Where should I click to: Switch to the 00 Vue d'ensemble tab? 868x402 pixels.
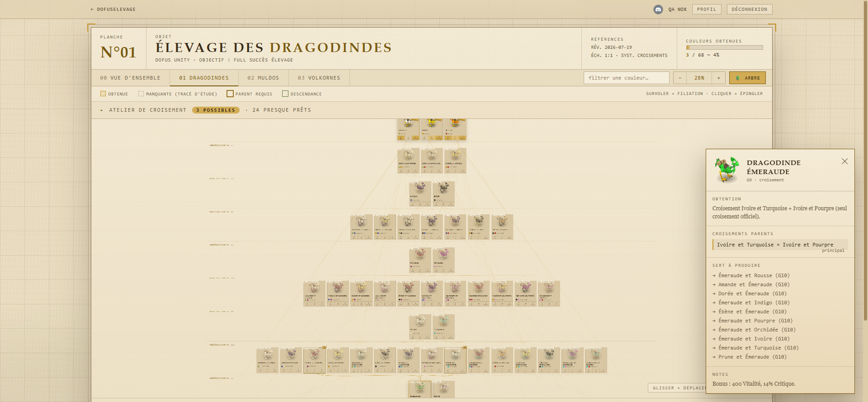130,78
